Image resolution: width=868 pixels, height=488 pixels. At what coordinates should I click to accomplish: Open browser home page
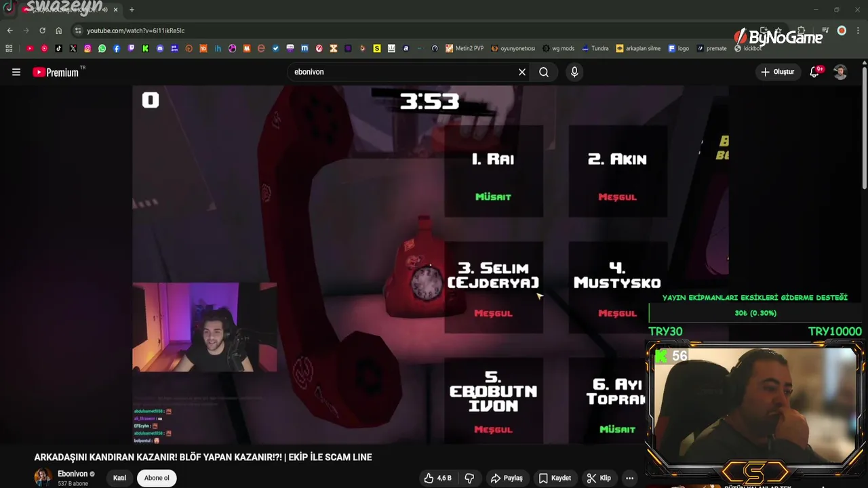pyautogui.click(x=59, y=30)
